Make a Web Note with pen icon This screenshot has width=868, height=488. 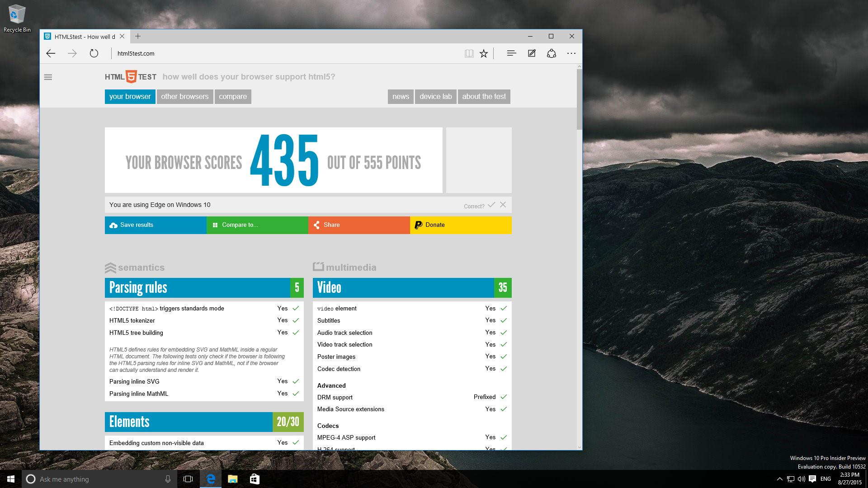(x=532, y=53)
